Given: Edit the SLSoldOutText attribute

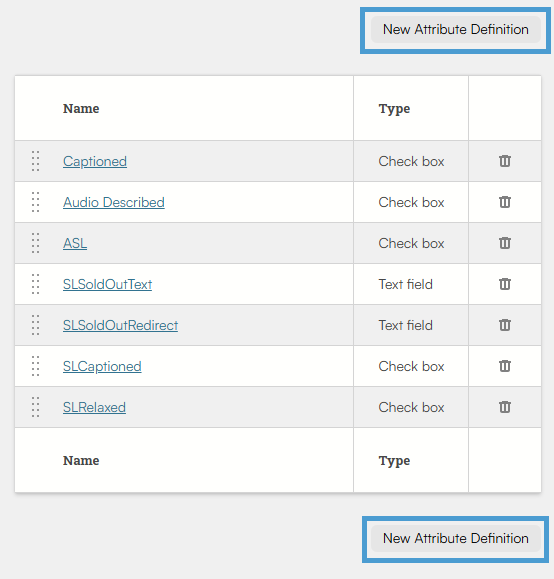Looking at the screenshot, I should pyautogui.click(x=107, y=284).
